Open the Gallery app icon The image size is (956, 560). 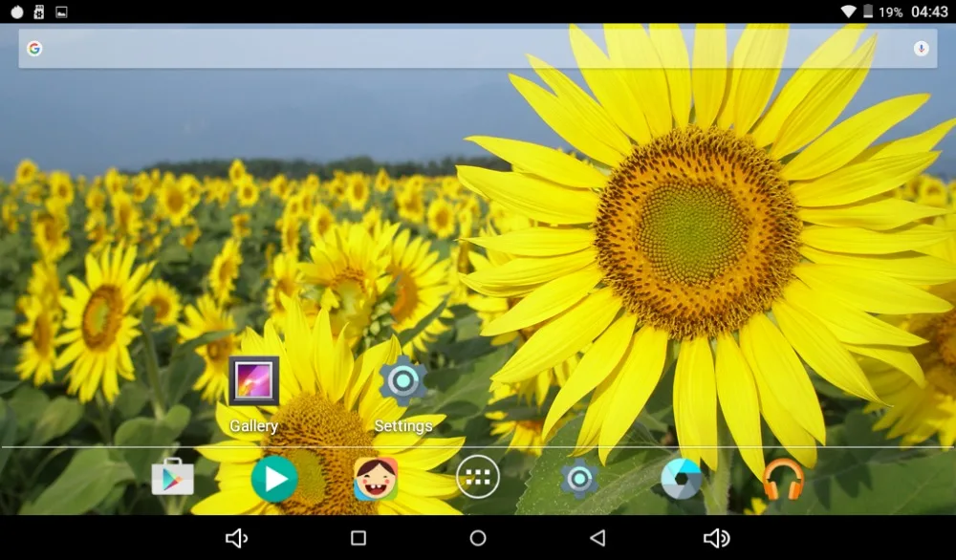[254, 381]
